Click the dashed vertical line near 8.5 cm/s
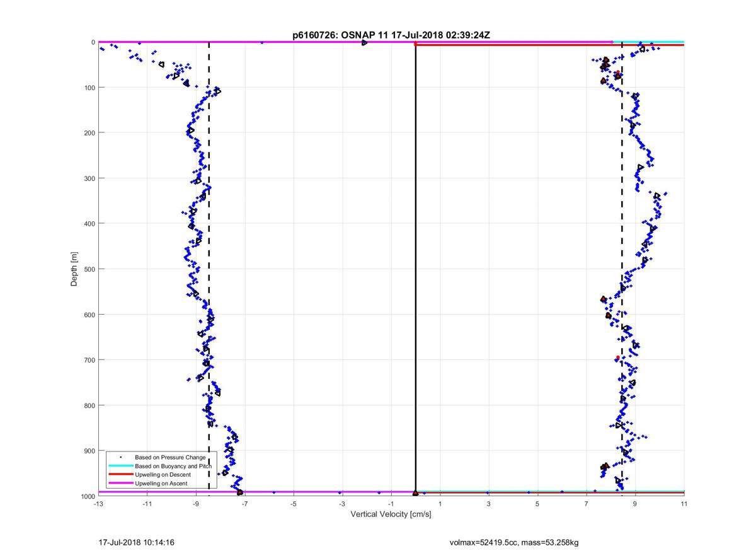The width and height of the screenshot is (756, 558). (622, 269)
